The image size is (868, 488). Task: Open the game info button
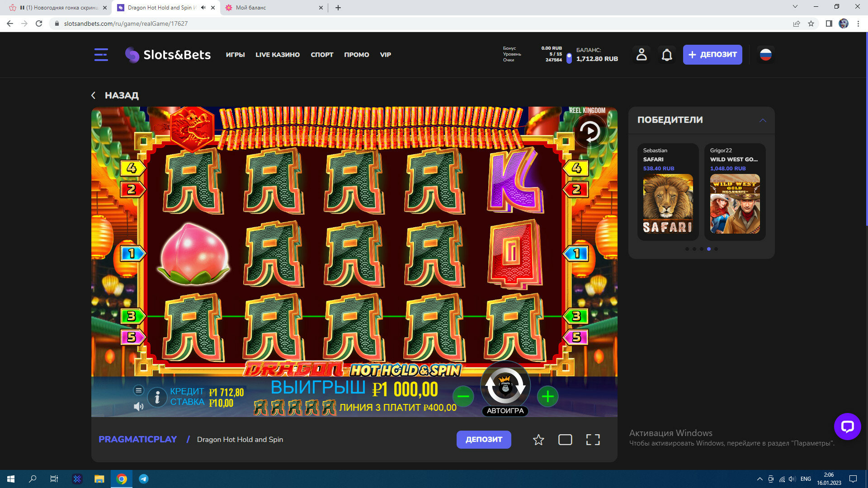[x=157, y=397]
